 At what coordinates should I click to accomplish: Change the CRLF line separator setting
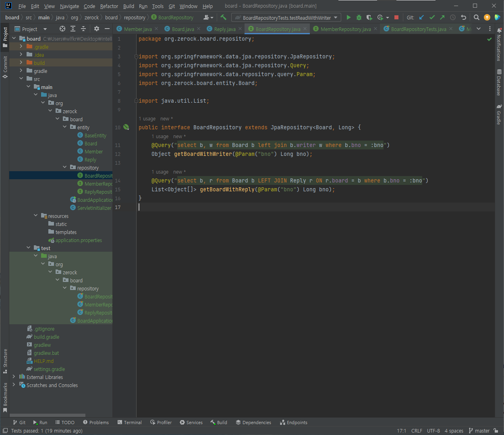click(417, 431)
